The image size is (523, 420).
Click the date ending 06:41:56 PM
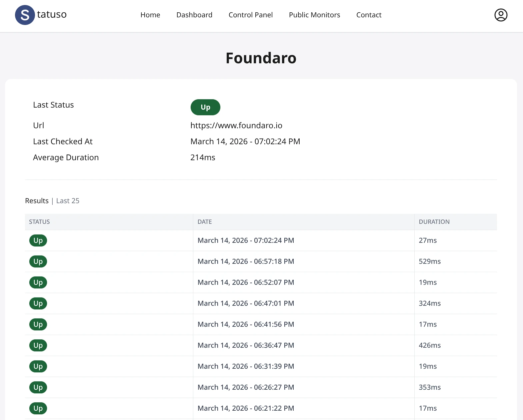tap(246, 324)
